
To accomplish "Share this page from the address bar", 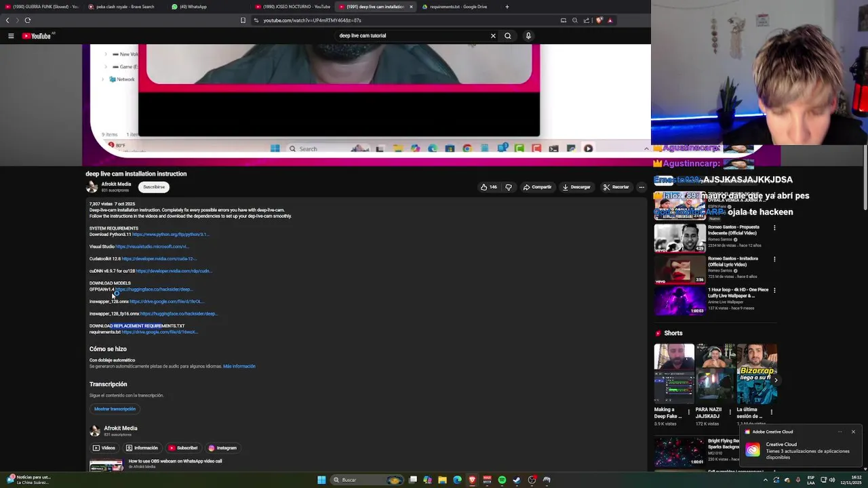I will coord(587,20).
